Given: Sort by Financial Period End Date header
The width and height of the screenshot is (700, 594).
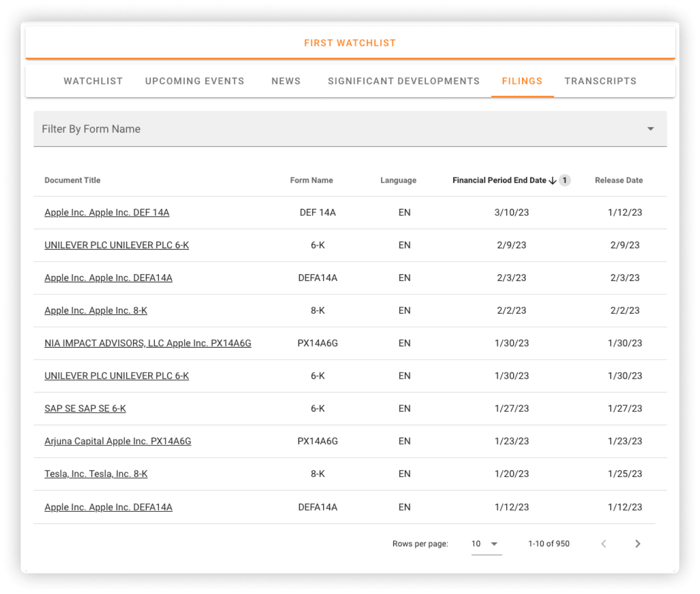Looking at the screenshot, I should (x=499, y=181).
